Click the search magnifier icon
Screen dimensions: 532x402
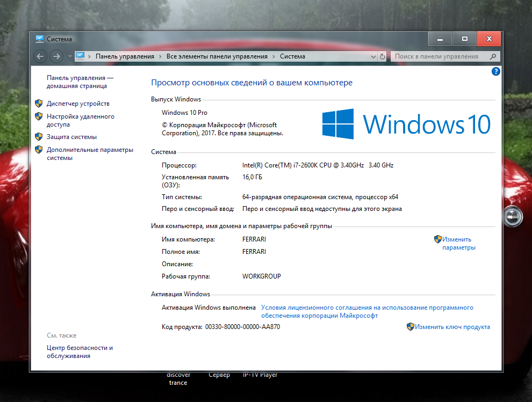[x=493, y=56]
